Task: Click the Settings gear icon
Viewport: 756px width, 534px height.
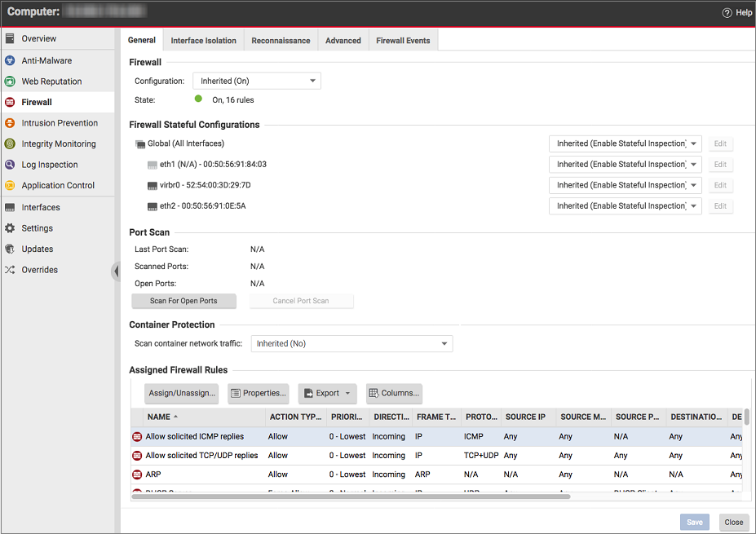Action: click(x=10, y=228)
